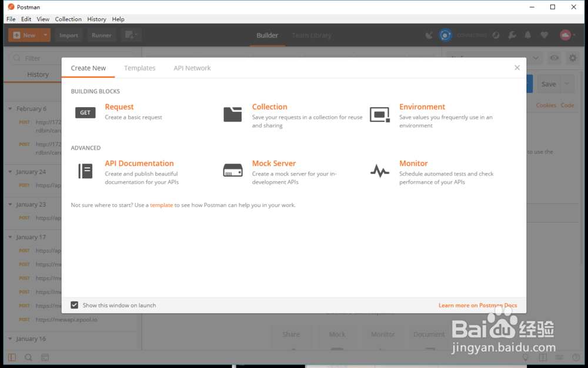Click the Mock Server title link

[x=274, y=163]
